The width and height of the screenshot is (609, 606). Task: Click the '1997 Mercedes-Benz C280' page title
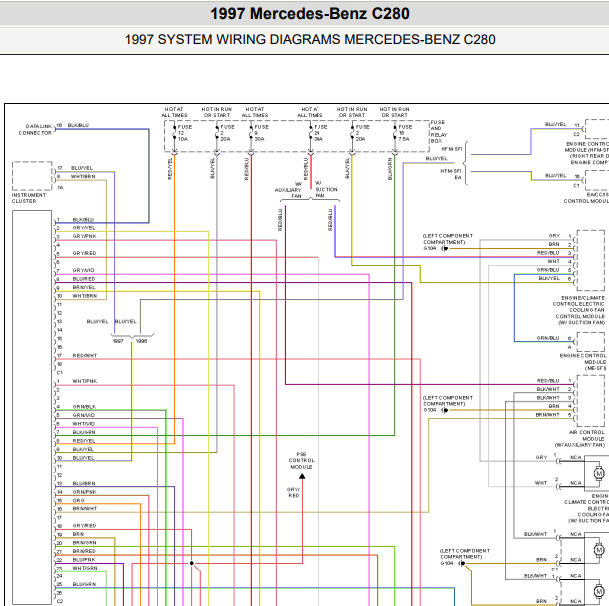coord(310,14)
